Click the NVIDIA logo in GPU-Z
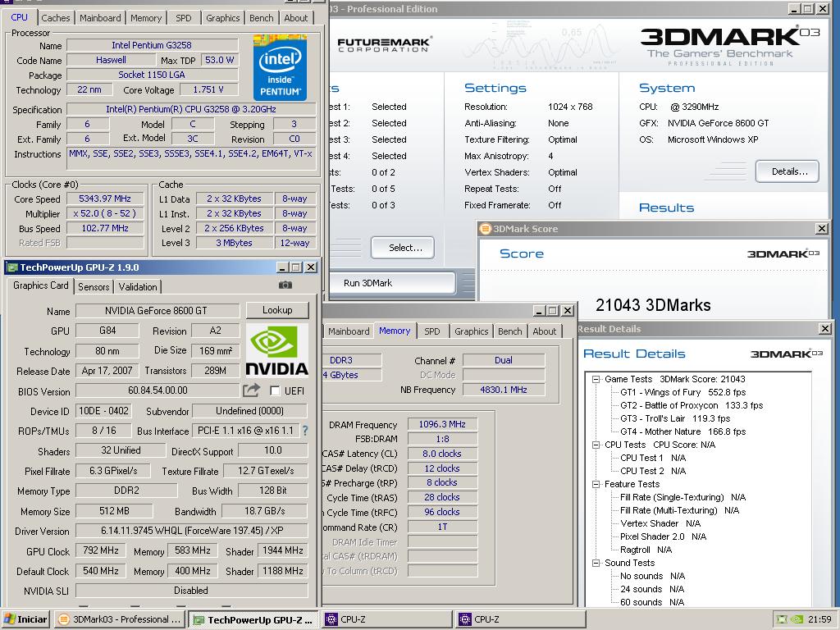 tap(277, 349)
